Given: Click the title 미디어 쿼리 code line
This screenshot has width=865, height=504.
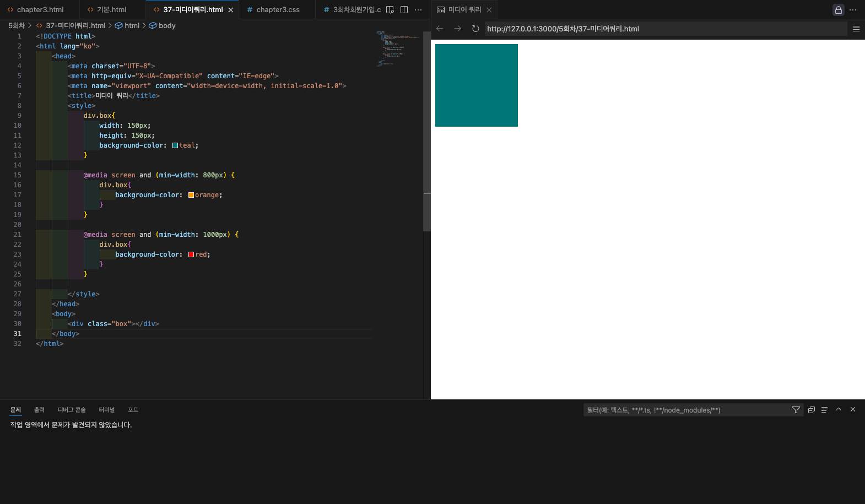Looking at the screenshot, I should pos(114,96).
